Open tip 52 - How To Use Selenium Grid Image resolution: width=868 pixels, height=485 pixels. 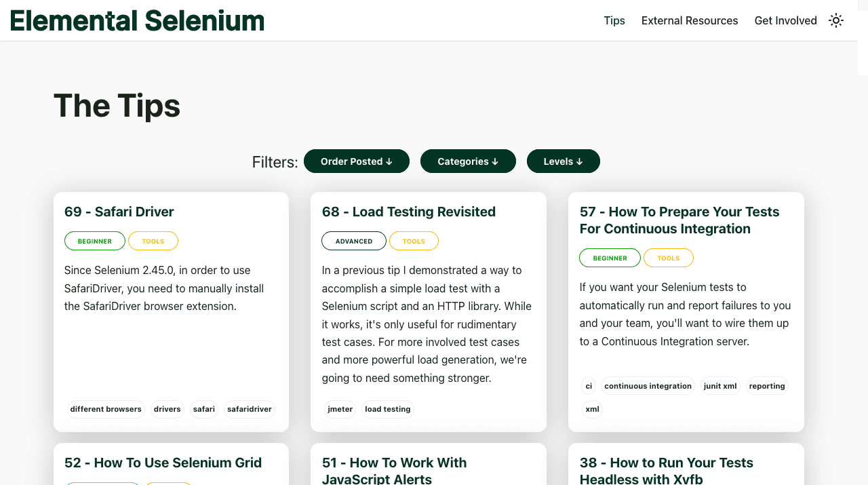click(163, 463)
